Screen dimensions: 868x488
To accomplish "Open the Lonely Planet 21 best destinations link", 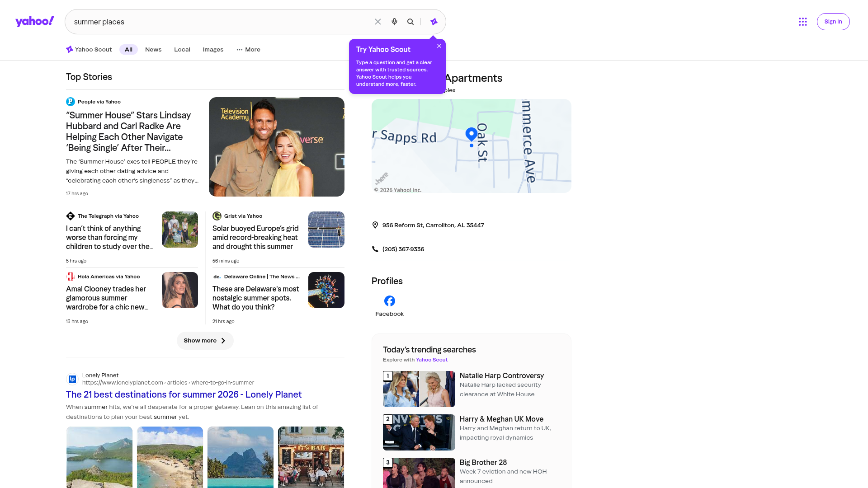I will [184, 394].
